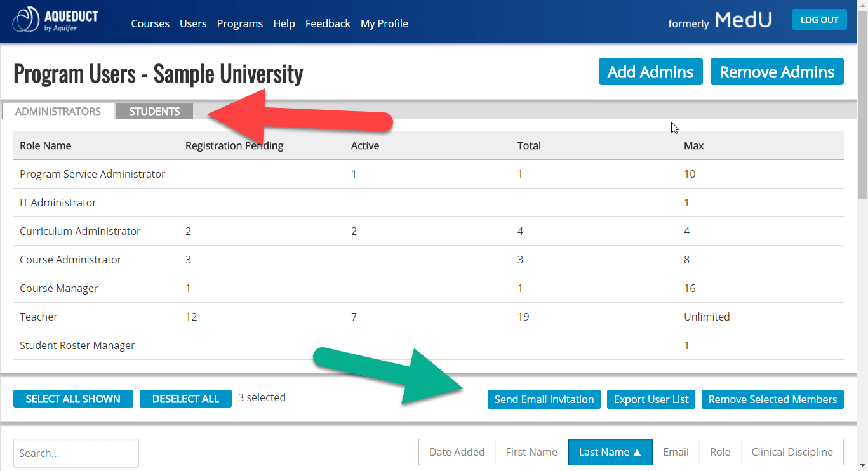The image size is (868, 471).
Task: Open the Feedback page
Action: coord(328,23)
